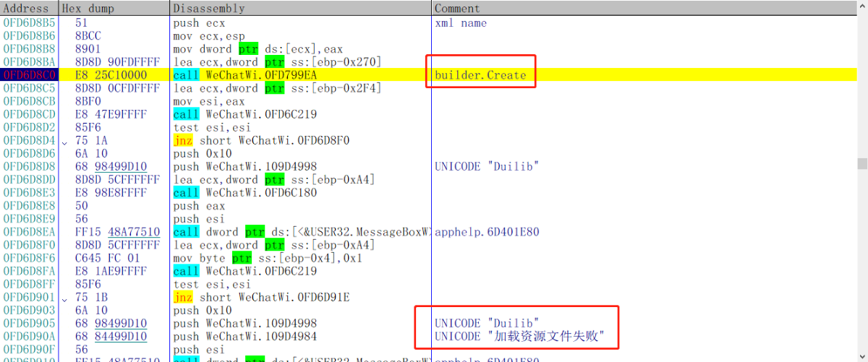Select address 0FD6D8C5
This screenshot has height=362, width=868.
coord(30,88)
